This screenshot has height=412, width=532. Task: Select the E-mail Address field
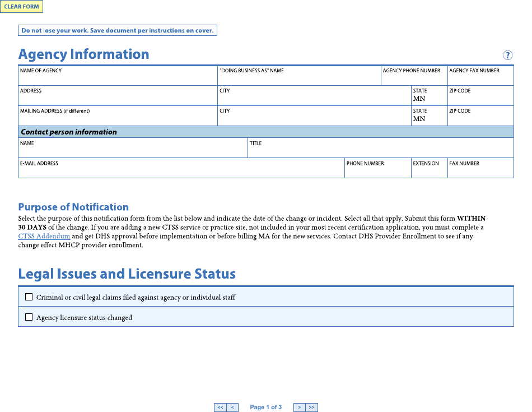coord(181,172)
